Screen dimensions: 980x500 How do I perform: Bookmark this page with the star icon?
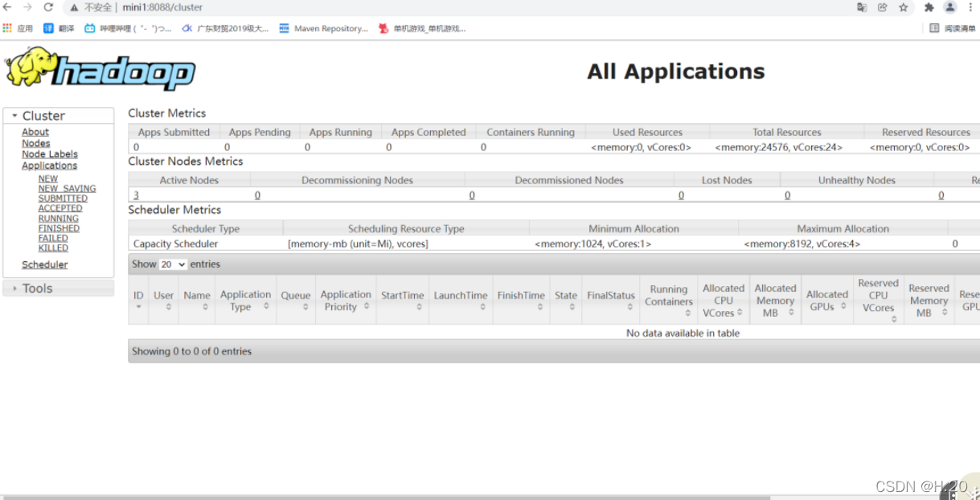tap(904, 7)
